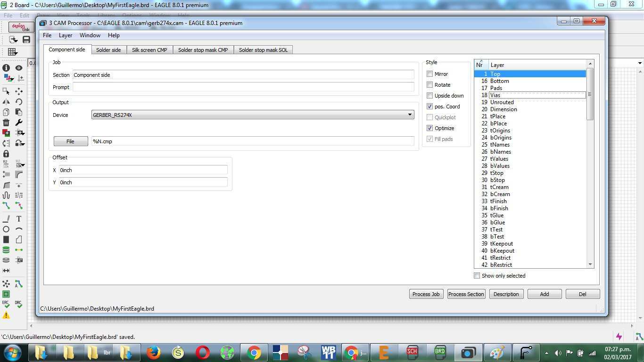The height and width of the screenshot is (362, 644).
Task: Select the Arc drawing tool
Action: (x=19, y=229)
